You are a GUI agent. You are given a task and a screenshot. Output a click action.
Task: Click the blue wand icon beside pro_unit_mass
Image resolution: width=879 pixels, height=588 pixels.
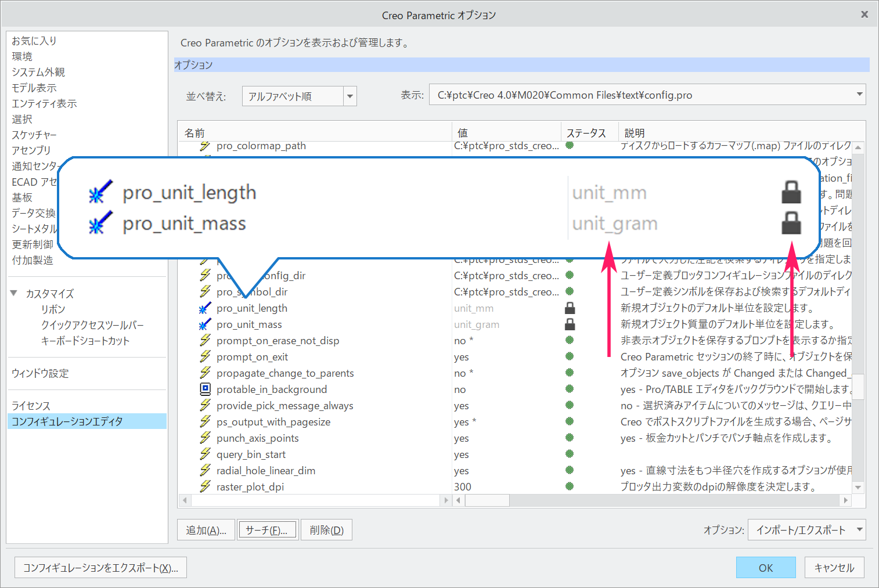click(x=205, y=324)
